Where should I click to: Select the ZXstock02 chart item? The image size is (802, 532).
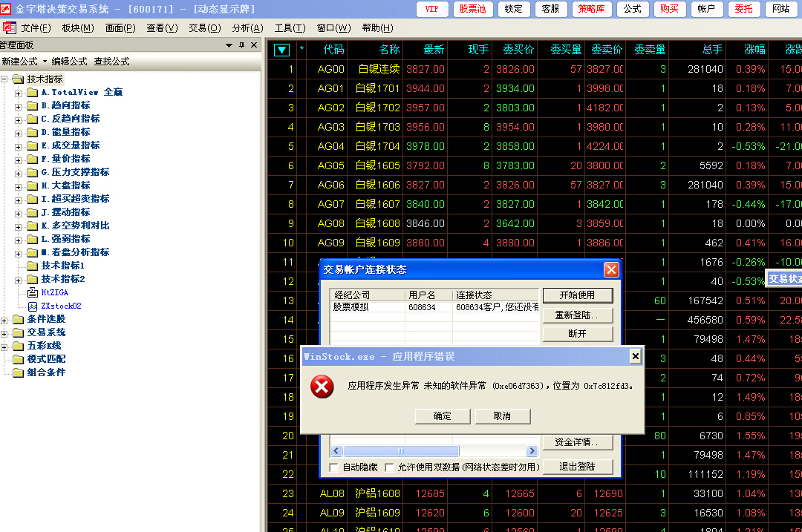click(x=33, y=306)
